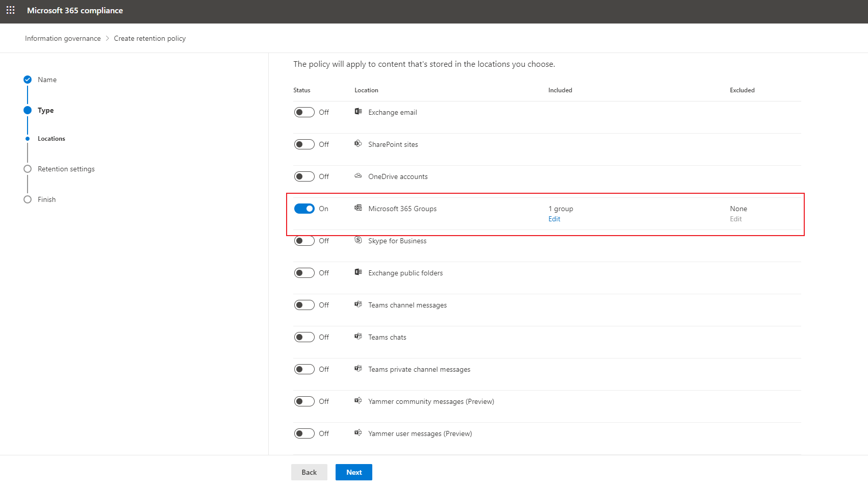Enable the OneDrive accounts toggle
Image resolution: width=868 pixels, height=487 pixels.
click(x=304, y=176)
